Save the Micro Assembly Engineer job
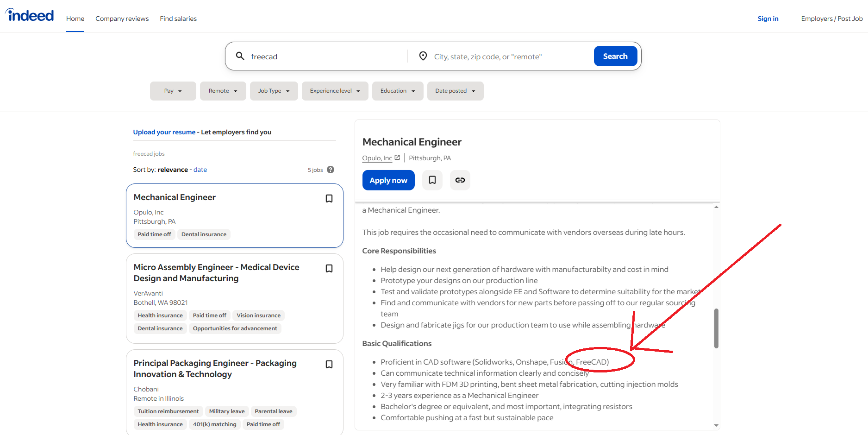Viewport: 868px width, 435px height. pyautogui.click(x=329, y=269)
